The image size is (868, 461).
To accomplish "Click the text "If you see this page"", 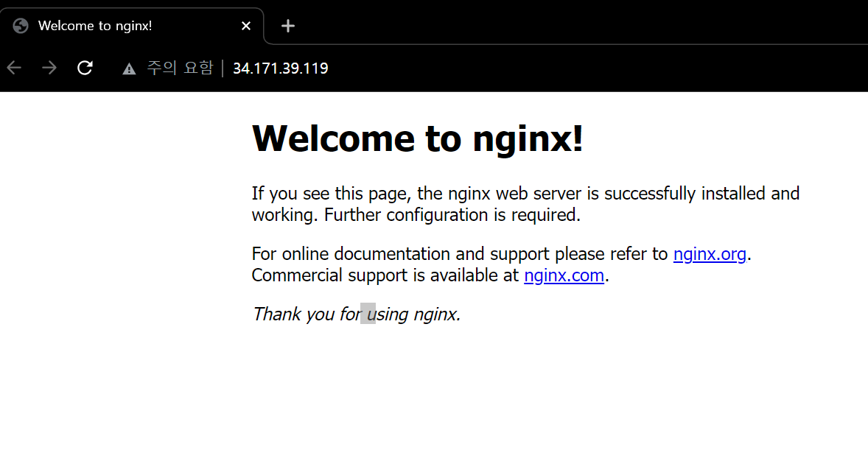I will click(x=331, y=194).
